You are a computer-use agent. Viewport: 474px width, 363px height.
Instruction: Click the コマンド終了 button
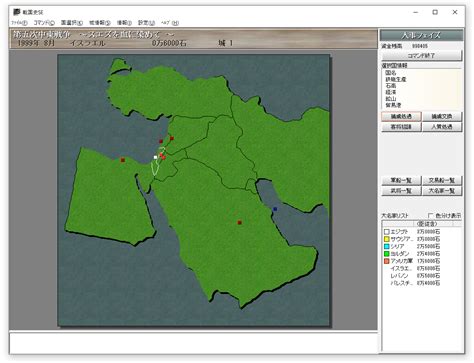(x=422, y=55)
